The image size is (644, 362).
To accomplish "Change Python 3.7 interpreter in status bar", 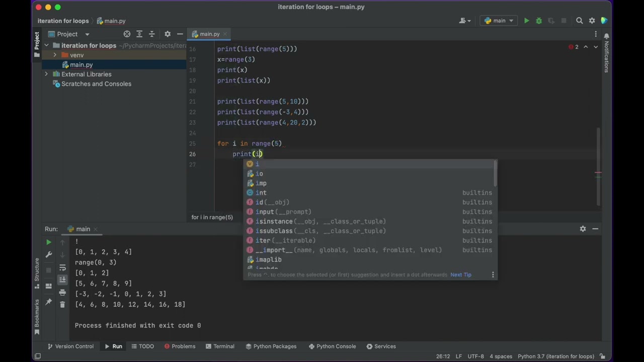I will click(x=556, y=356).
